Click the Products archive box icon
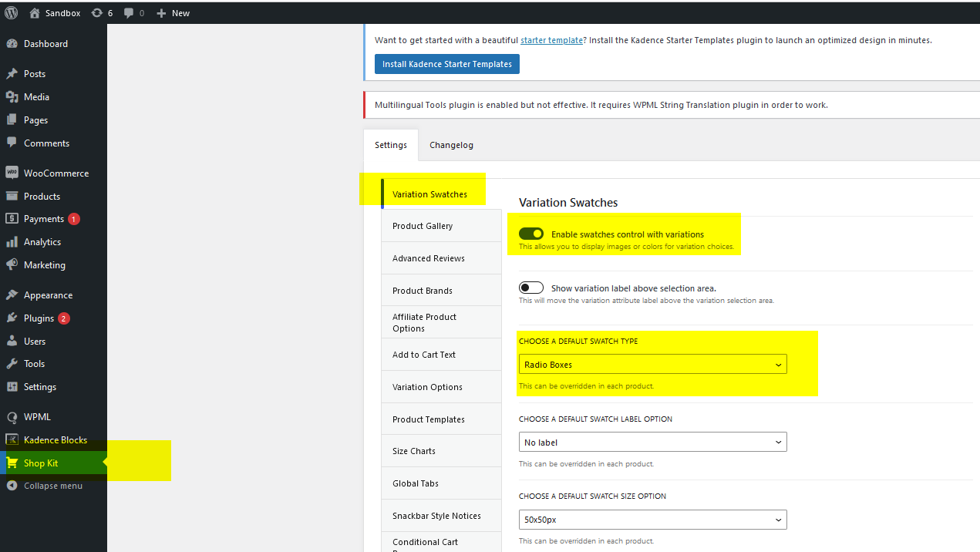Viewport: 980px width, 552px height. [12, 197]
